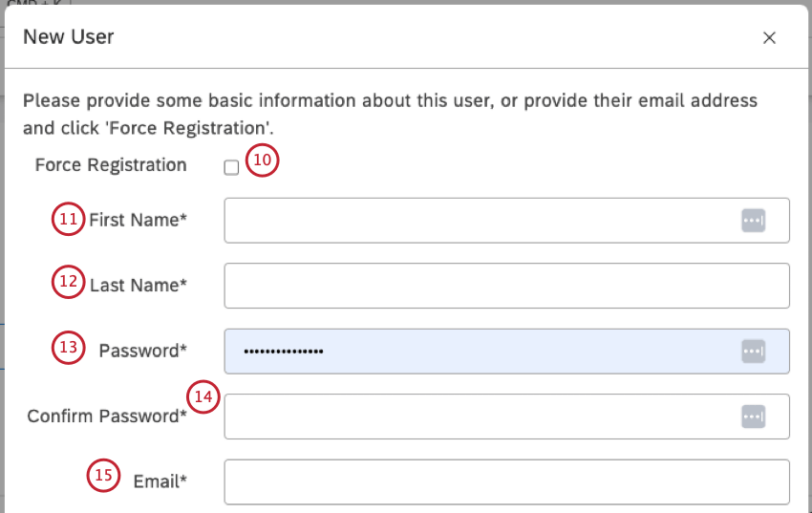The height and width of the screenshot is (513, 812).
Task: Enable the Force Registration checkbox
Action: click(231, 168)
